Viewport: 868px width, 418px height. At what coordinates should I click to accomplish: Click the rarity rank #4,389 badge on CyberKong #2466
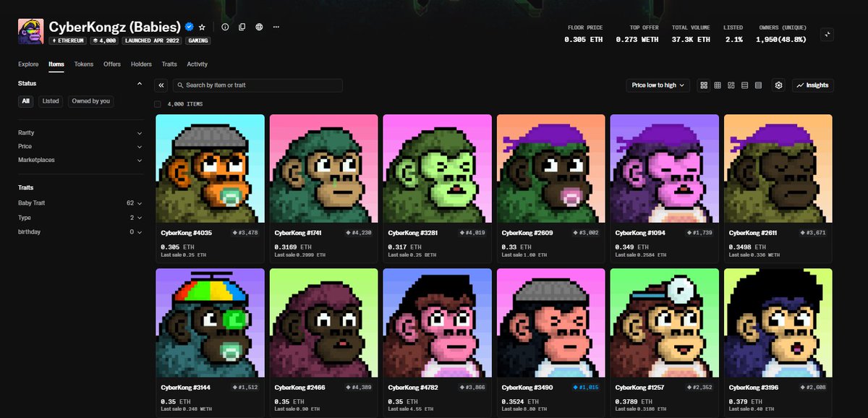pyautogui.click(x=359, y=388)
